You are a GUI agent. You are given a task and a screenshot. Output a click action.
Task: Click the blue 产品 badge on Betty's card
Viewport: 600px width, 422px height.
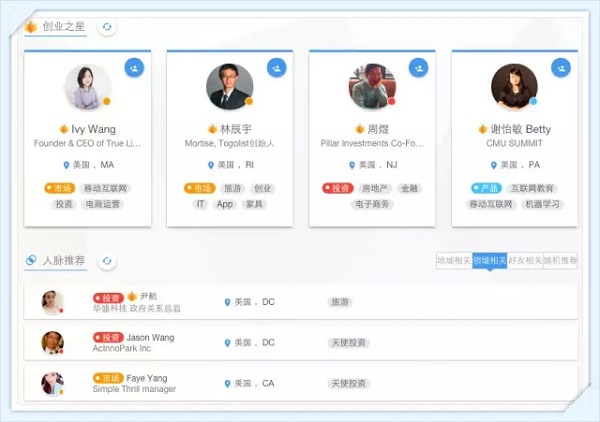click(486, 188)
